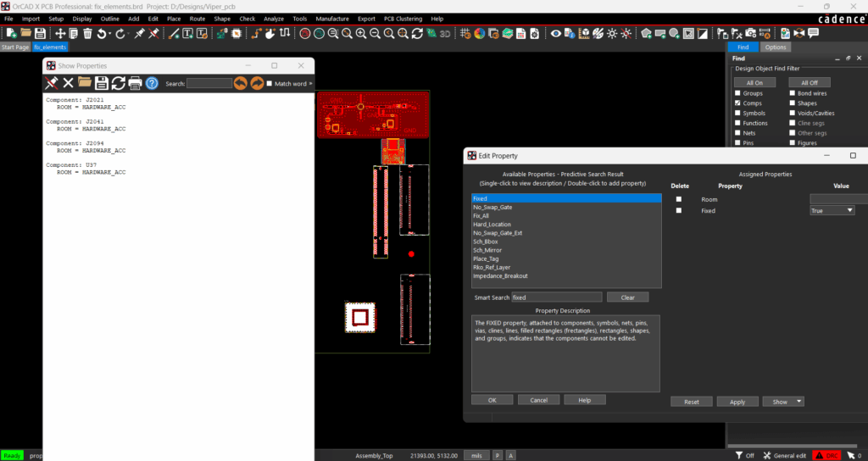Click the Unfix crossed pin icon in main toolbar

(154, 33)
